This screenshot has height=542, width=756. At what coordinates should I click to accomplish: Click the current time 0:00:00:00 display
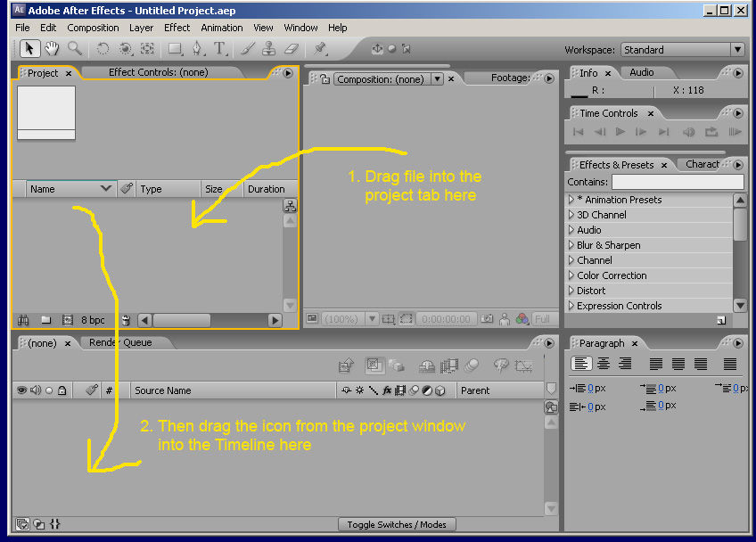(446, 319)
